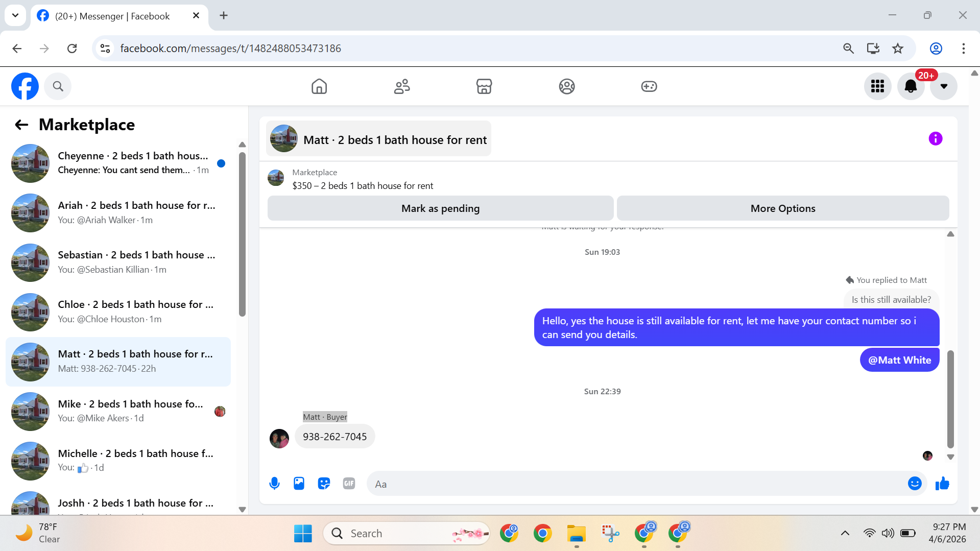
Task: Select Matt's conversation in the list
Action: tap(118, 362)
